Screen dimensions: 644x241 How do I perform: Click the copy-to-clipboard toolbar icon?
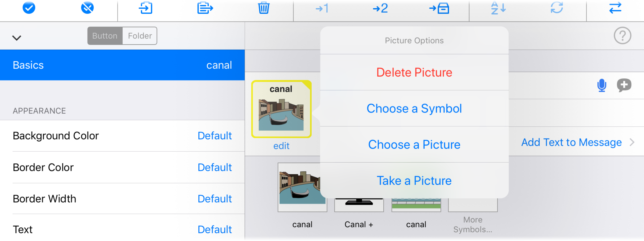(x=205, y=8)
